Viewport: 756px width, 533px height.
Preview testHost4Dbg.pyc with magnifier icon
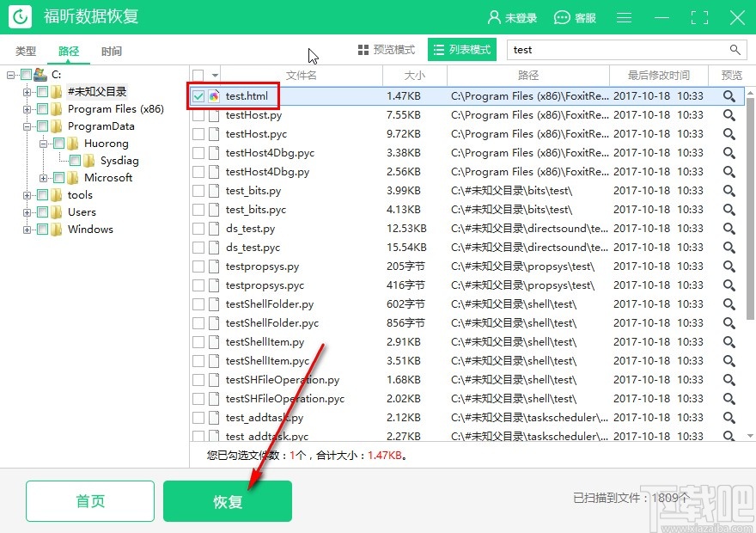729,152
